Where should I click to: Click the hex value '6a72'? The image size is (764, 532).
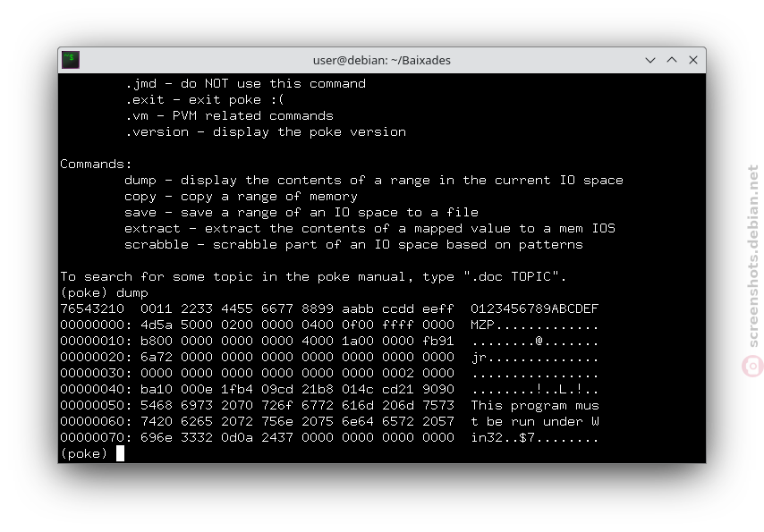tap(157, 357)
